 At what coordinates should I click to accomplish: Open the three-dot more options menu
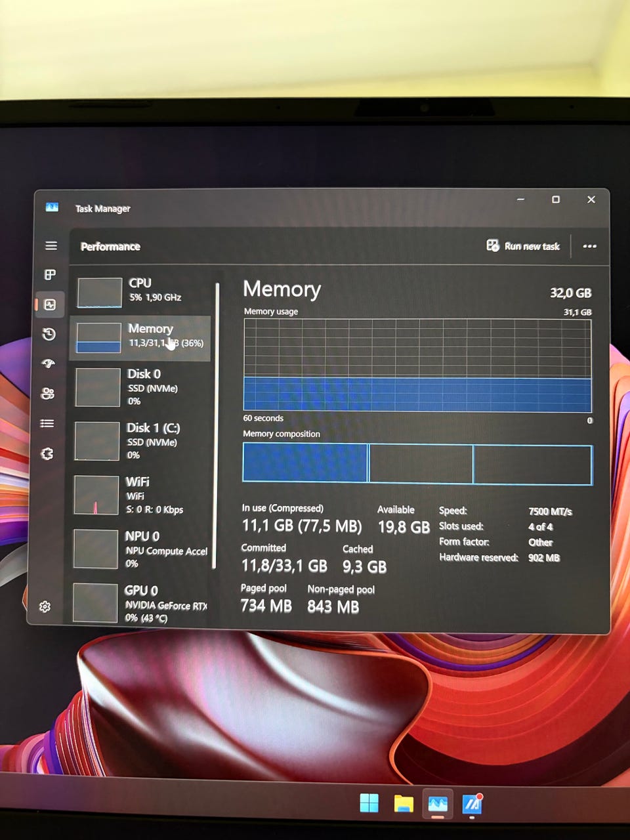coord(589,246)
